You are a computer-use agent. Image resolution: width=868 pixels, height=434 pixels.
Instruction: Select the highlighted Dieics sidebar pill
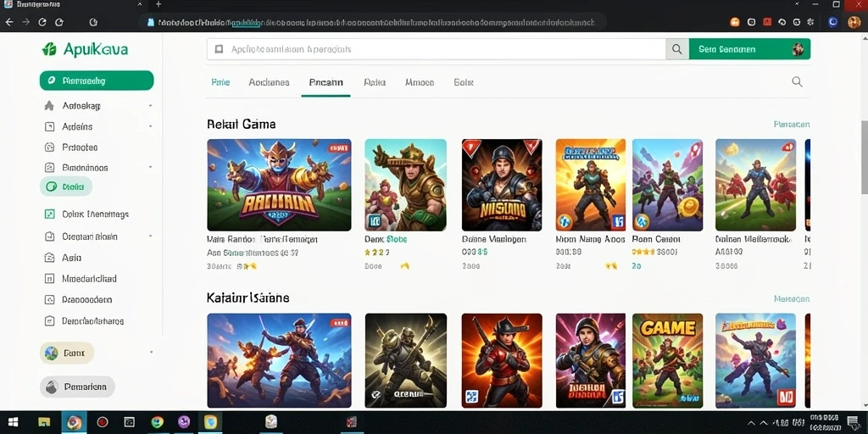(66, 187)
